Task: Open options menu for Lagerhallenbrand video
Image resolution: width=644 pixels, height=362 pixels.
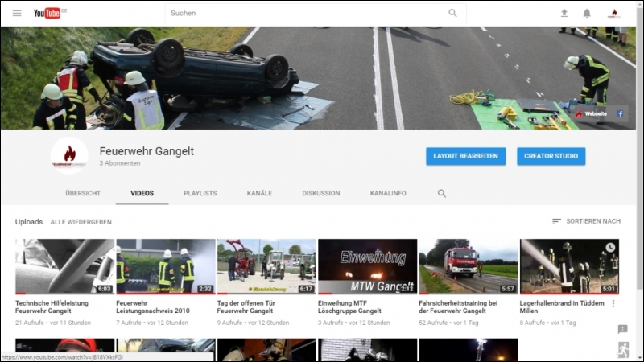Action: 613,304
